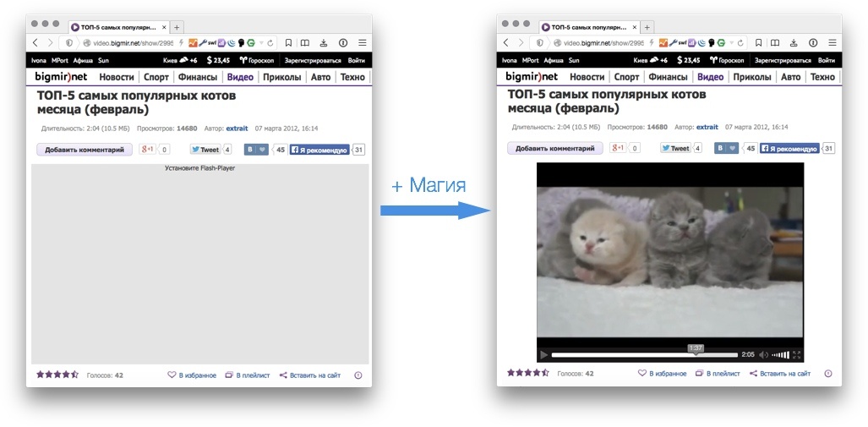The width and height of the screenshot is (868, 427).
Task: Mute the video sound in the right window
Action: (763, 354)
